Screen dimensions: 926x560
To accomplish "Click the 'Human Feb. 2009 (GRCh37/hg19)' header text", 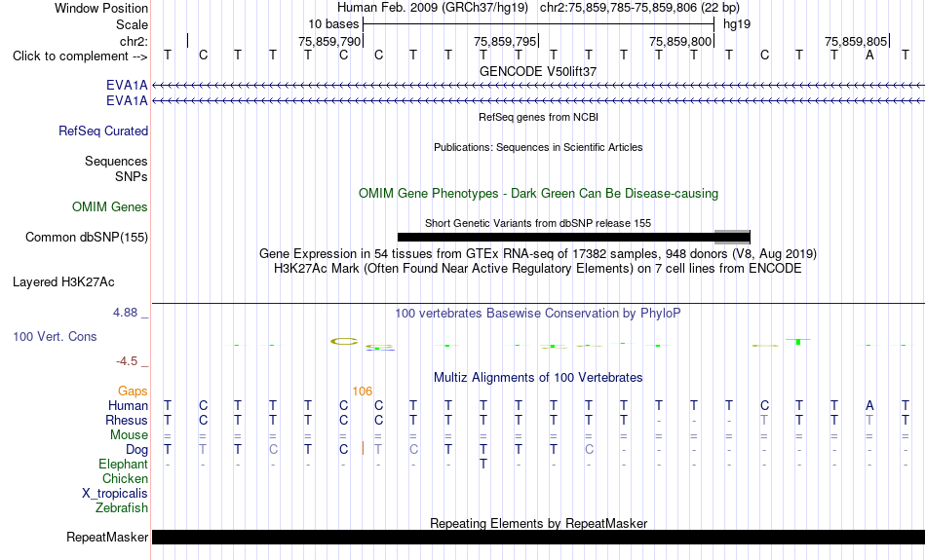I will (x=432, y=8).
